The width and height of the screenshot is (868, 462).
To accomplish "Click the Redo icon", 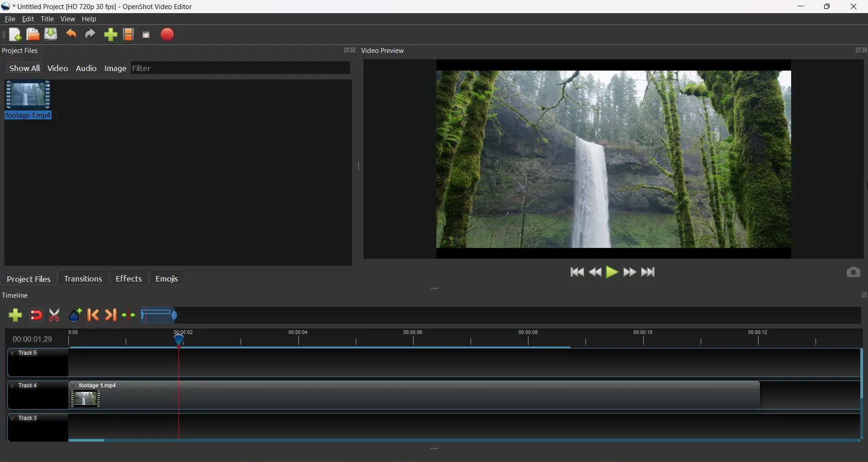I will pyautogui.click(x=90, y=34).
